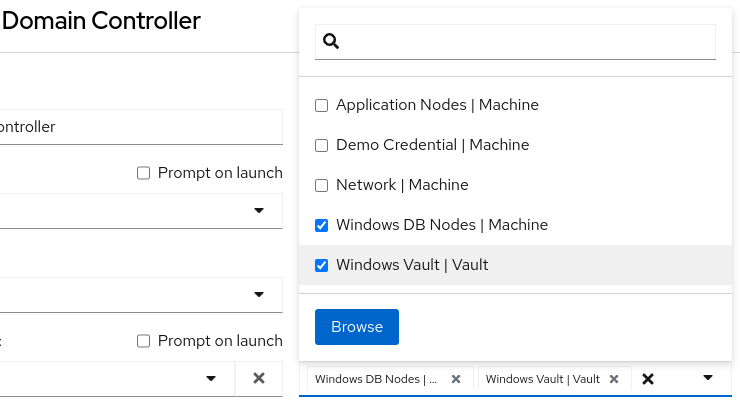Click the 'Domain Controller' heading
Image resolution: width=740 pixels, height=418 pixels.
click(x=101, y=21)
